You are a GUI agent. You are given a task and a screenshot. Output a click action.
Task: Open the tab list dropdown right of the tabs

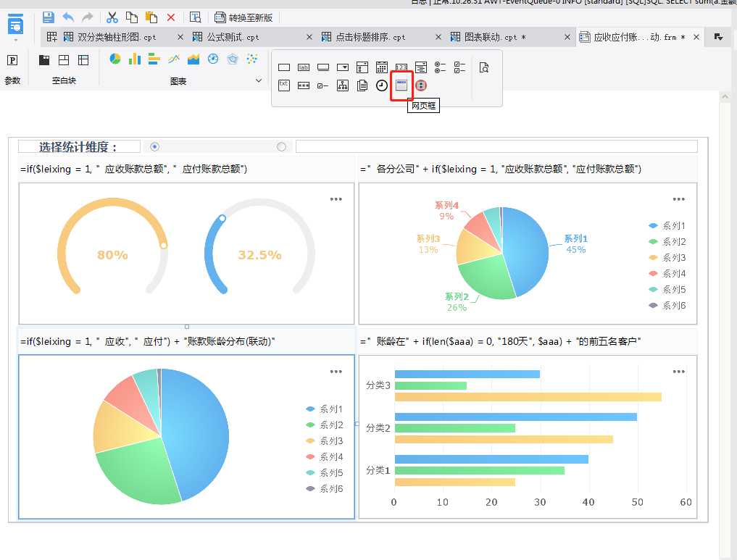(x=719, y=37)
